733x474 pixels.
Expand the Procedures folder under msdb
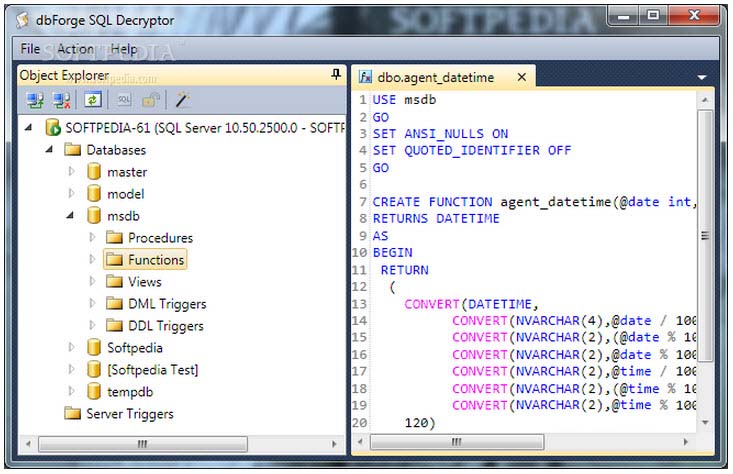point(93,238)
